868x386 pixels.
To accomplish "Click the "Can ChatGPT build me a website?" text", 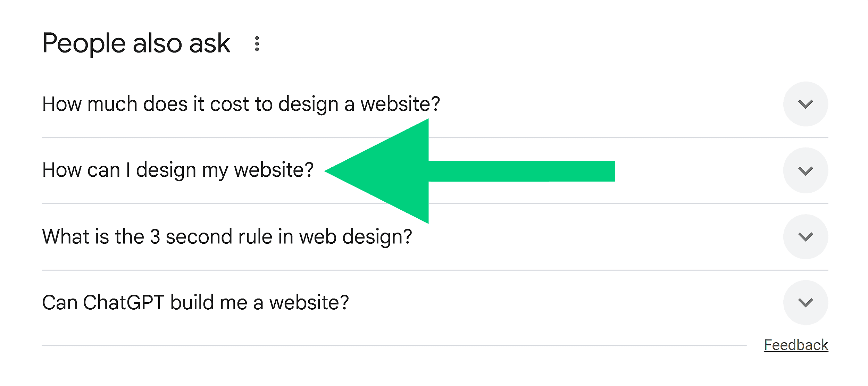I will (x=195, y=302).
